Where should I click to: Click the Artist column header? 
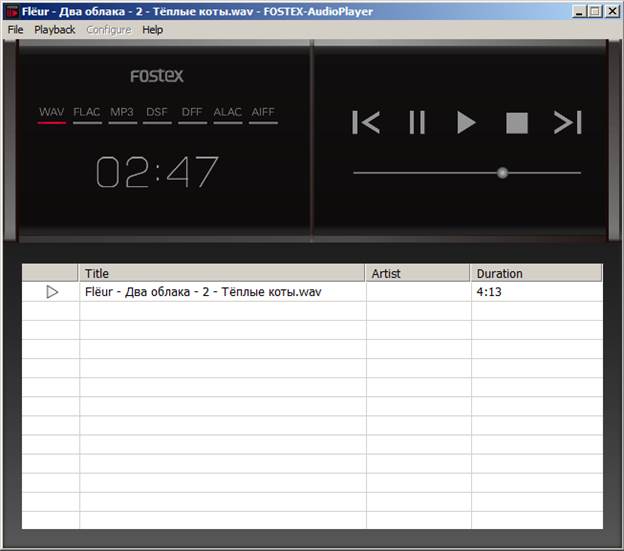click(x=417, y=273)
